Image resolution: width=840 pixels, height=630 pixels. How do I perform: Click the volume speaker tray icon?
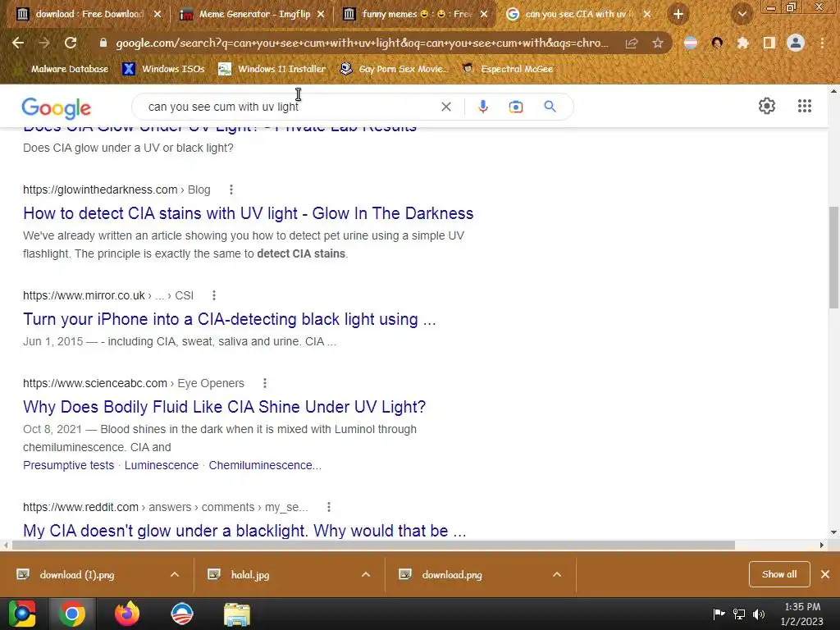(759, 614)
